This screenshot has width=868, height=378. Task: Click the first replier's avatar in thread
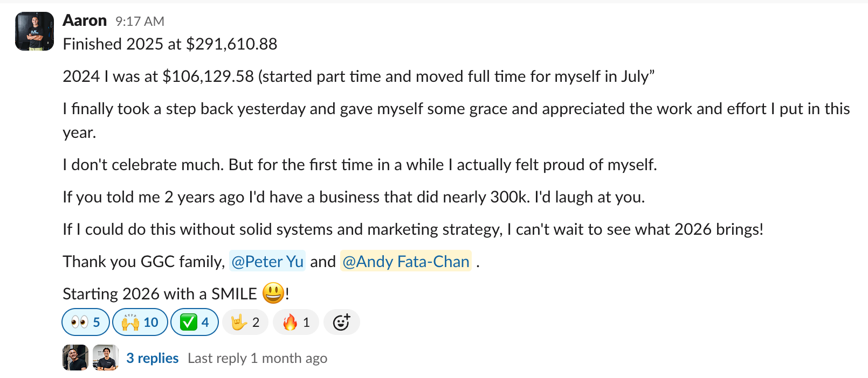point(75,358)
